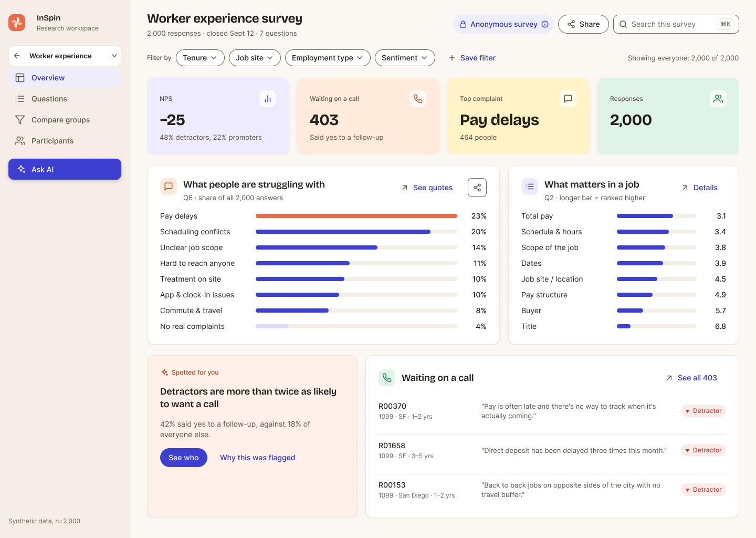Open the See all 403 link
This screenshot has width=756, height=538.
click(x=691, y=378)
